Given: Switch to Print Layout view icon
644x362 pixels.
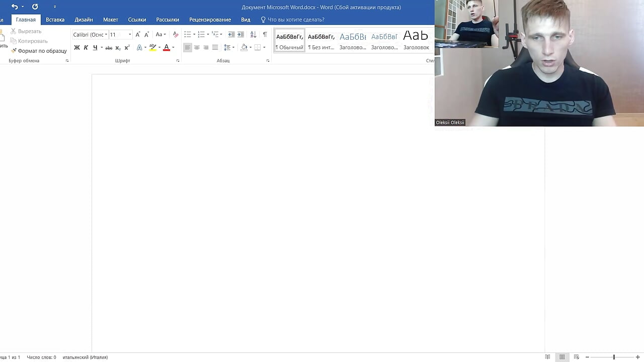Looking at the screenshot, I should point(562,357).
